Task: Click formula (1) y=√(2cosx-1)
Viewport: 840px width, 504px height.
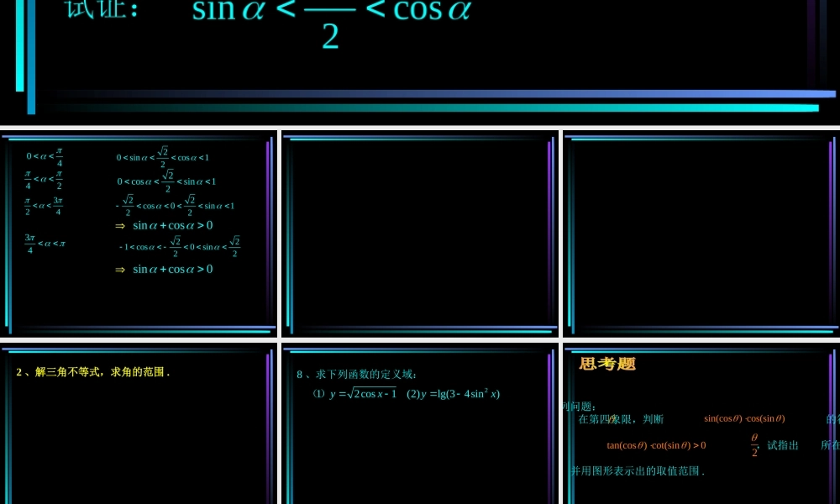Action: pyautogui.click(x=355, y=394)
